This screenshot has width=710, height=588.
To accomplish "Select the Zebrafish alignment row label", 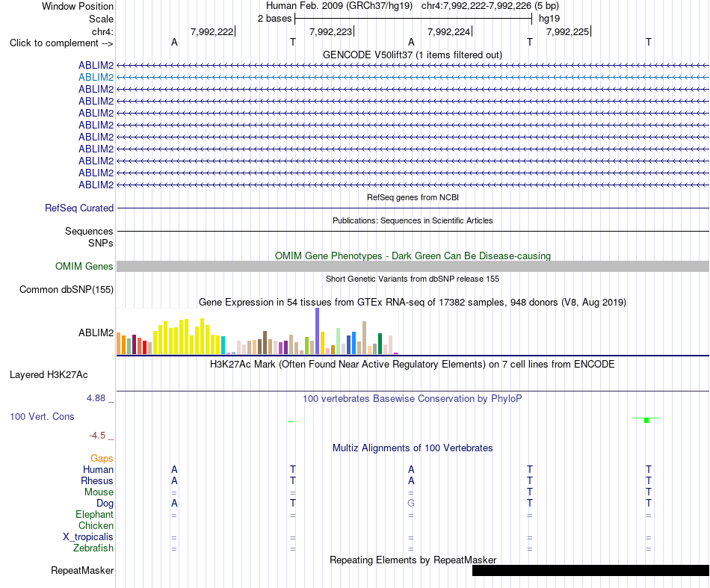I will pyautogui.click(x=93, y=548).
